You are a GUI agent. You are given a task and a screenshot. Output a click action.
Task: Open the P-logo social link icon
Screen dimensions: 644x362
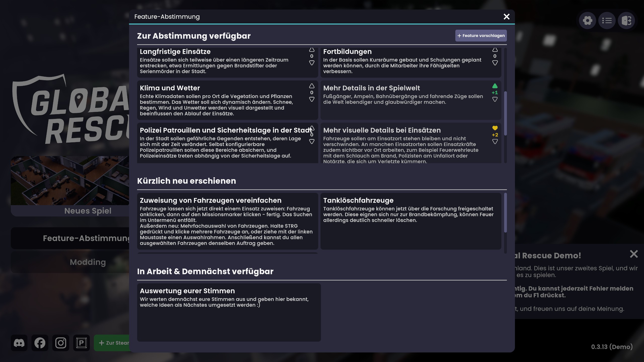[82, 343]
